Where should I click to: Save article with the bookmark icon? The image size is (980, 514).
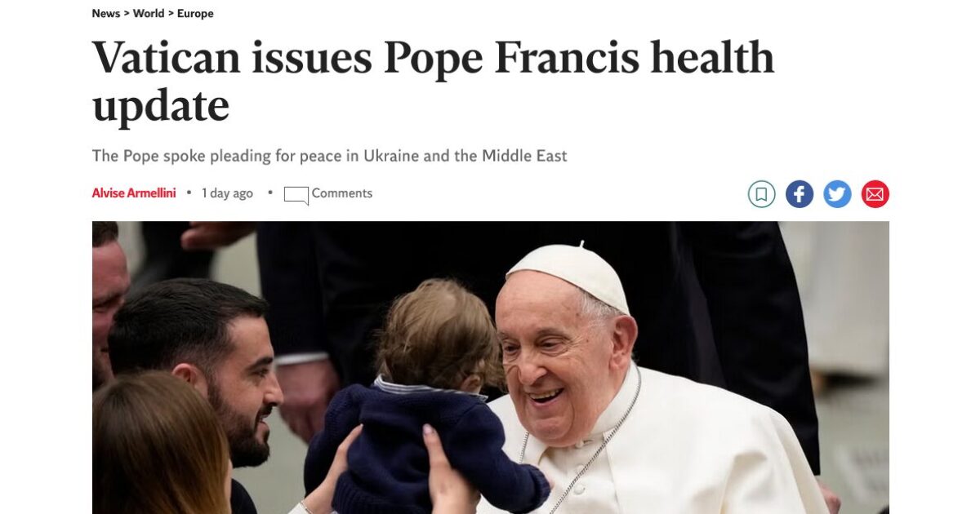point(761,194)
